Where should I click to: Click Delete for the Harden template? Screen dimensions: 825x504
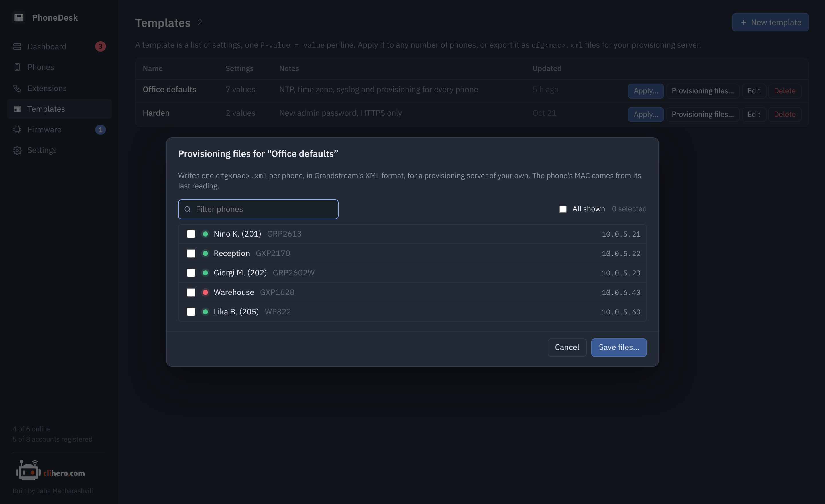pos(785,115)
